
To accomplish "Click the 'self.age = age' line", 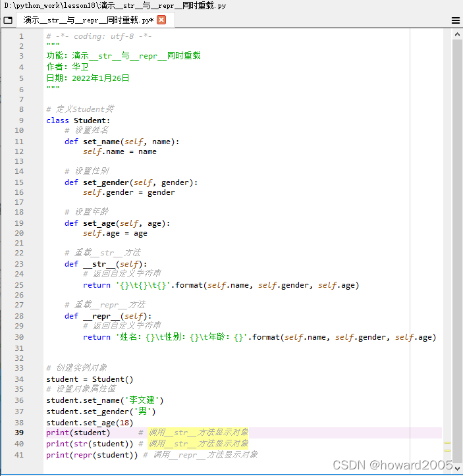I will [x=115, y=234].
